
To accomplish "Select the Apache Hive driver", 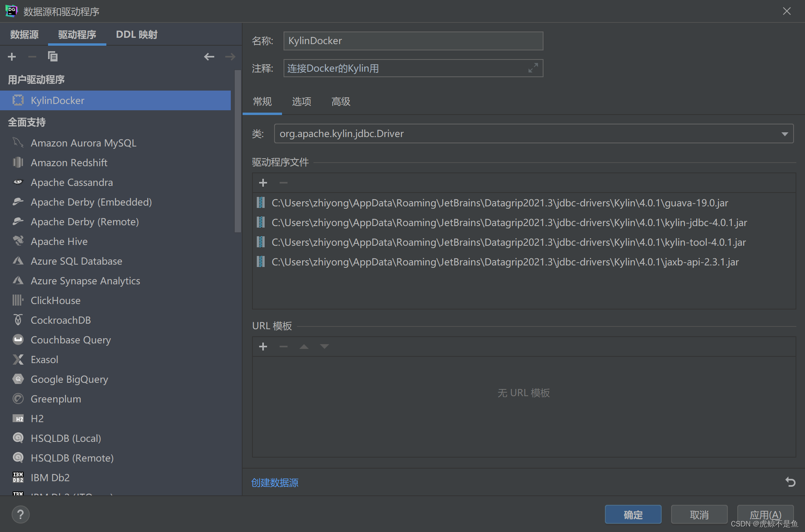I will (59, 241).
